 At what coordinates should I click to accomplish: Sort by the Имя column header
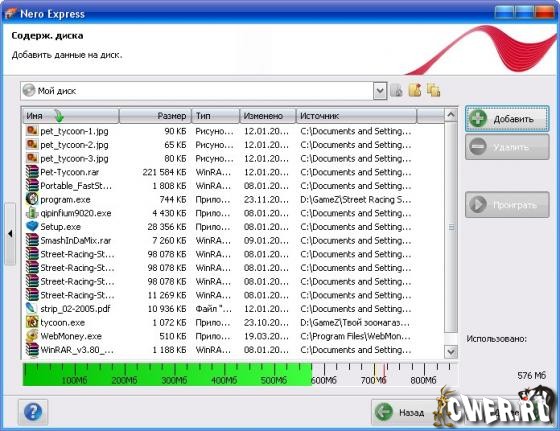tap(71, 116)
